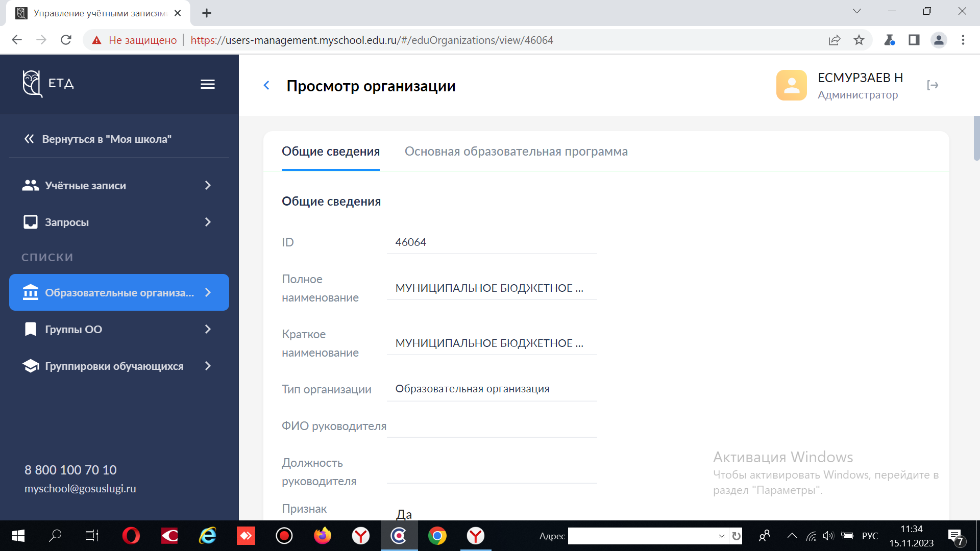
Task: Click the hamburger menu icon in sidebar
Action: (207, 84)
